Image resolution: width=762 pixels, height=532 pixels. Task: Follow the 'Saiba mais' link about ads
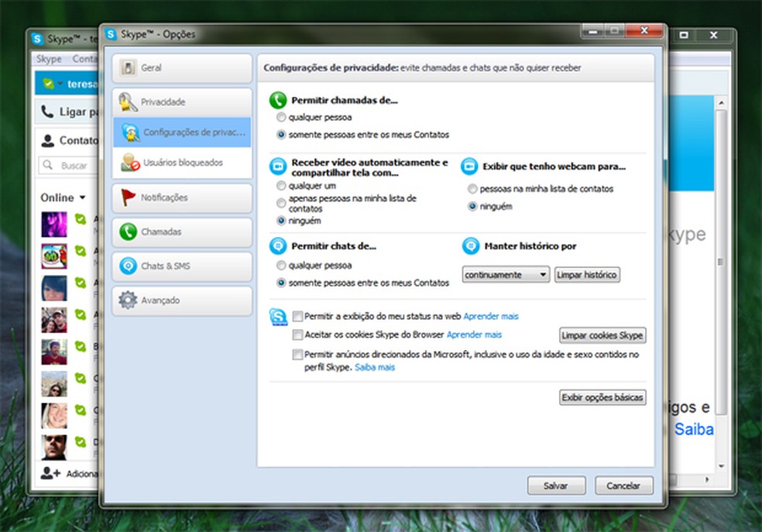375,367
